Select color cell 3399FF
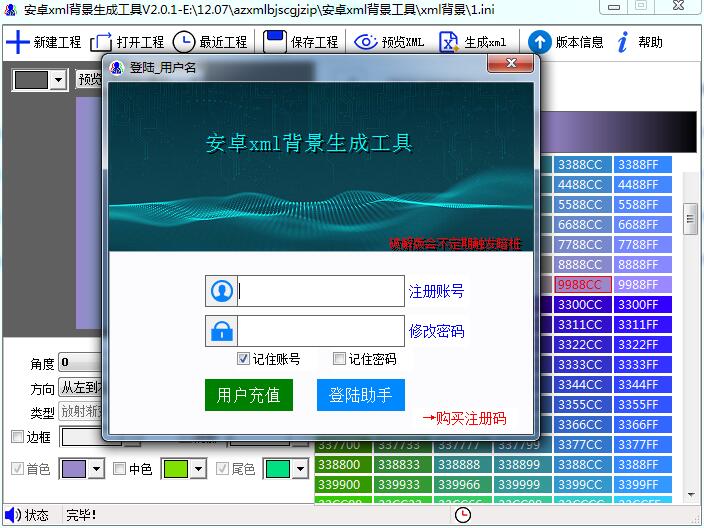Viewport: 704px width, 528px height. click(x=642, y=485)
